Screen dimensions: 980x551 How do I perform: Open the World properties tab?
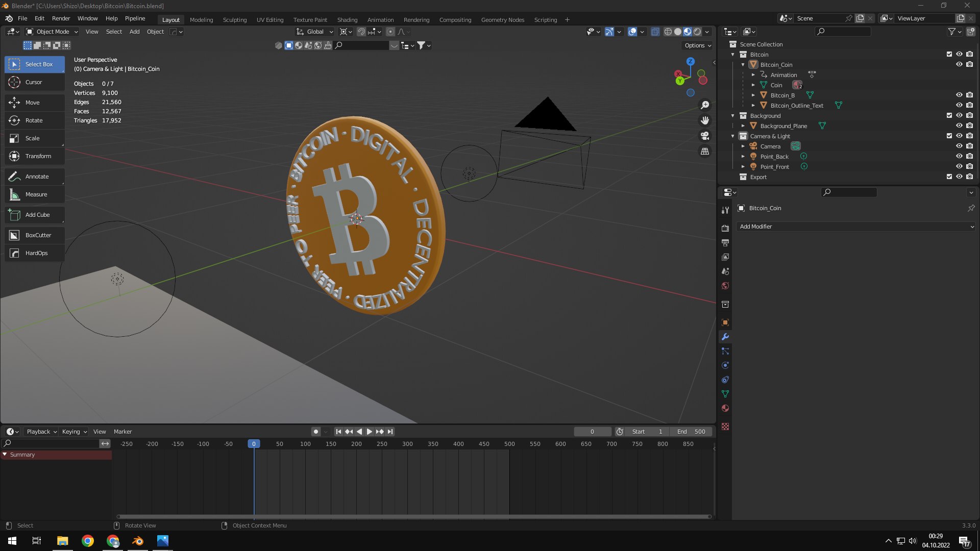click(725, 286)
